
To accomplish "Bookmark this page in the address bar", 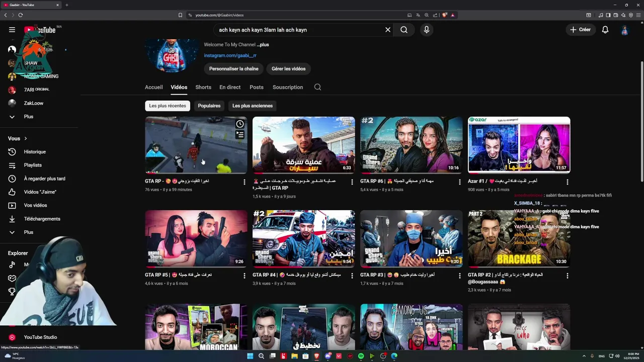I will coord(180,15).
